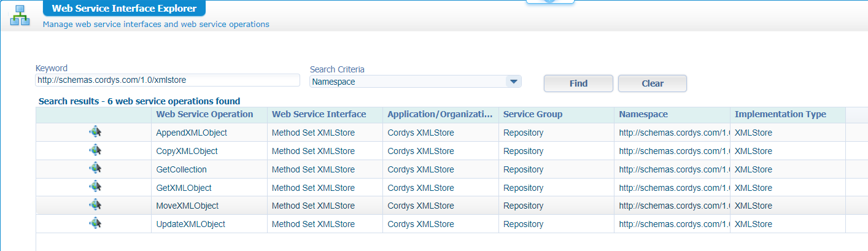Image resolution: width=868 pixels, height=251 pixels.
Task: Click the icon in the AppendXMLObject row
Action: tap(95, 132)
